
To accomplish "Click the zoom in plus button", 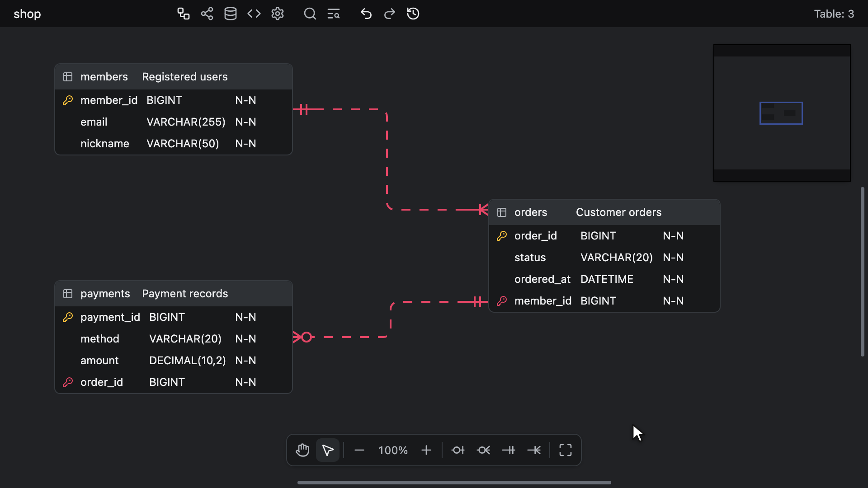I will pyautogui.click(x=426, y=450).
